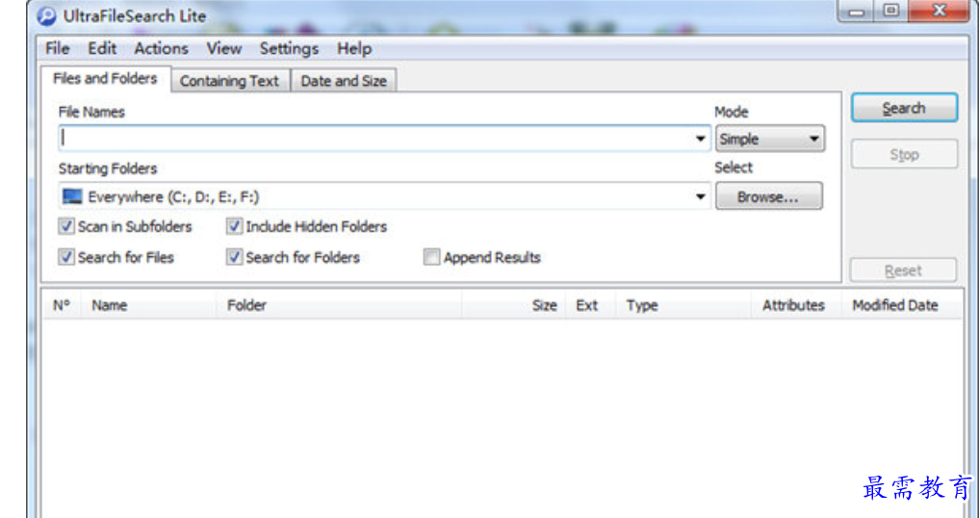Open the Mode dropdown set to Simple
This screenshot has width=980, height=518.
(770, 139)
